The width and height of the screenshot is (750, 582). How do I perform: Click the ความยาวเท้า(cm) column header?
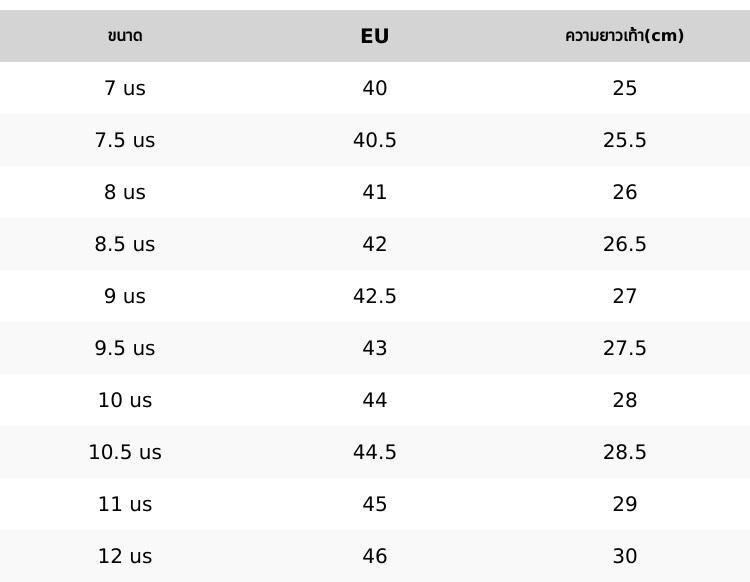624,35
